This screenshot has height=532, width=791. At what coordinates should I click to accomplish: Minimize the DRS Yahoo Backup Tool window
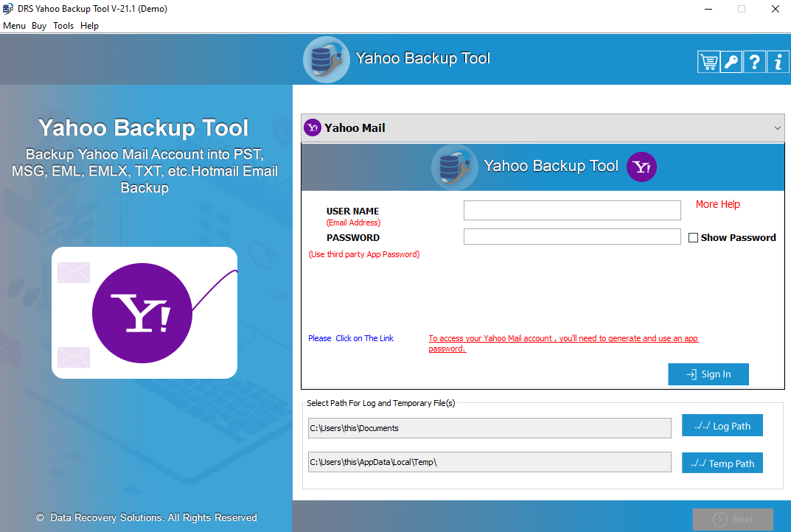coord(708,9)
